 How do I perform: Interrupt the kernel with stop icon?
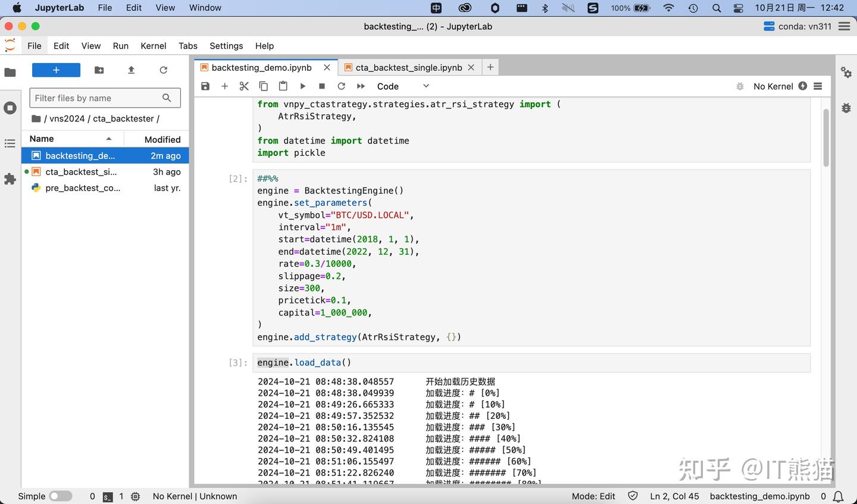pos(322,86)
